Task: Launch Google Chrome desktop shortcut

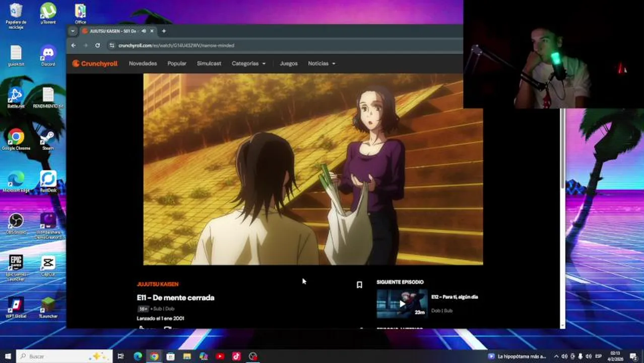Action: pos(16,140)
